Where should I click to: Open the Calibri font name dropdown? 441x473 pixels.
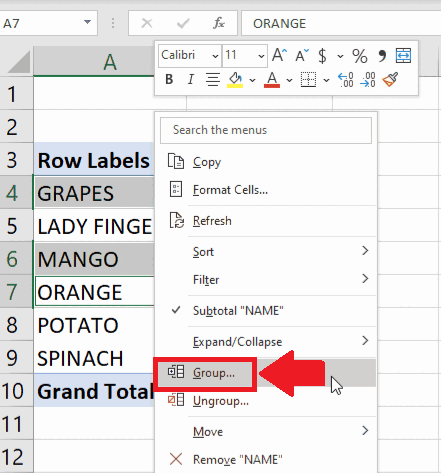click(215, 56)
